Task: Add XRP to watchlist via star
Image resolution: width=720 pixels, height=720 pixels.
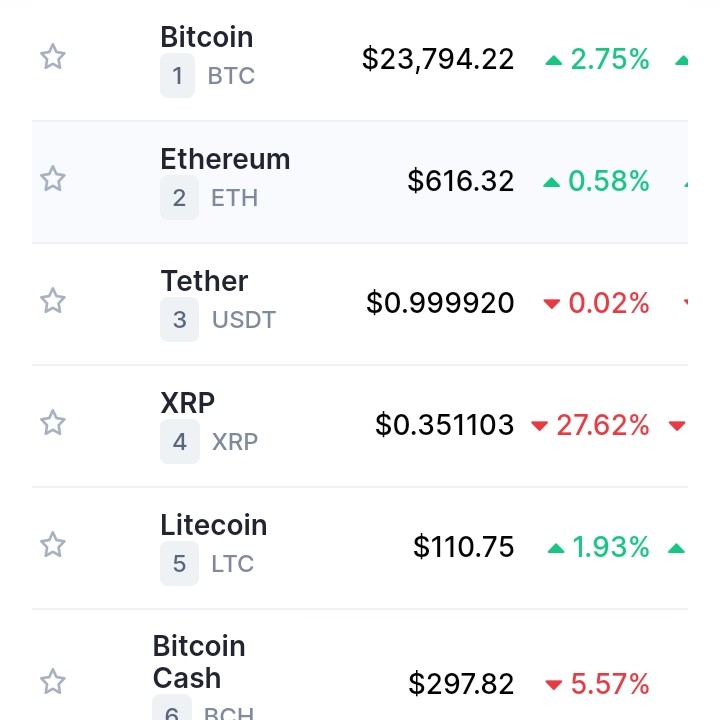Action: 52,423
